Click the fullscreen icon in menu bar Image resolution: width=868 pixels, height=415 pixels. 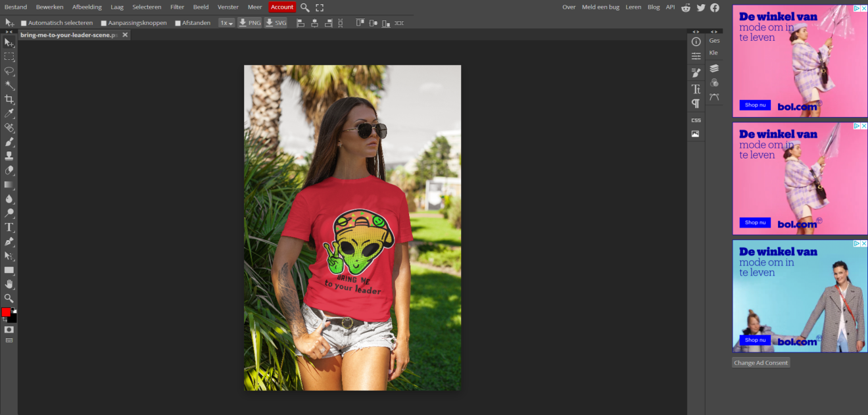(320, 7)
